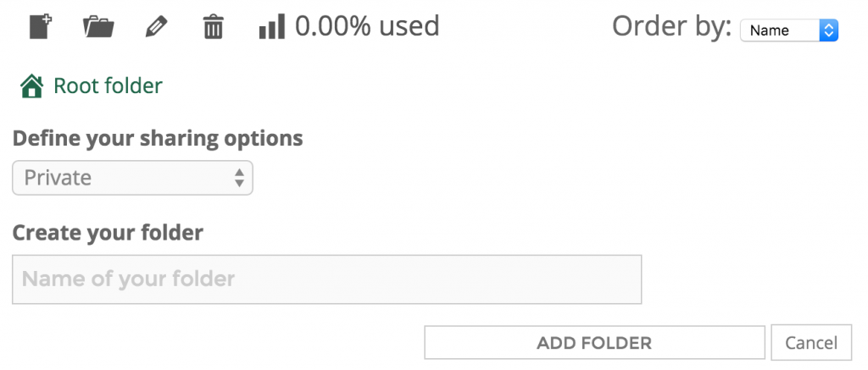Click the trash delete icon
868x370 pixels.
coord(213,27)
